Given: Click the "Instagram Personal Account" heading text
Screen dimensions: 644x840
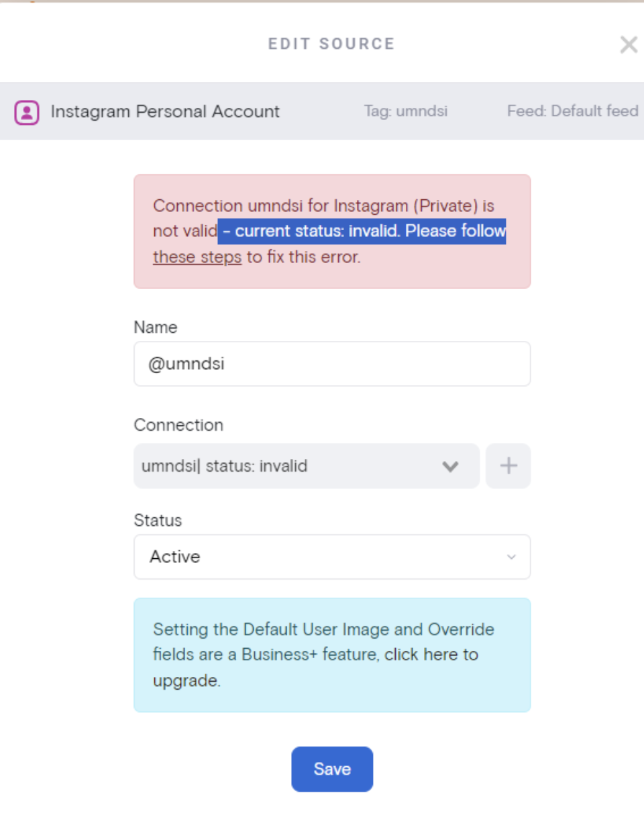Looking at the screenshot, I should click(x=165, y=111).
